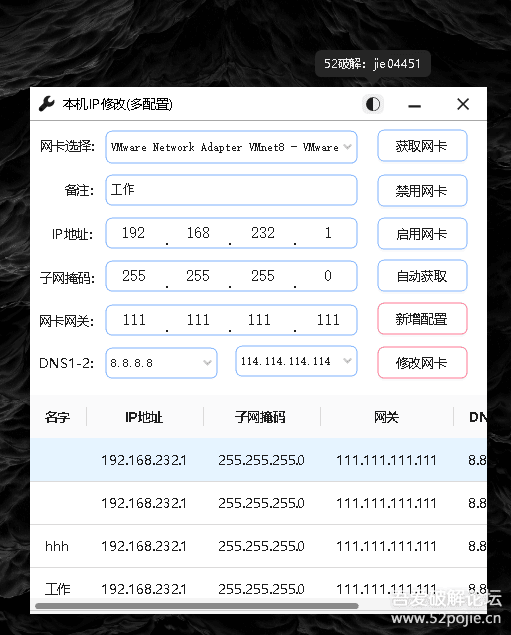511x635 pixels.
Task: Click the 禁用网卡 button
Action: pos(422,190)
